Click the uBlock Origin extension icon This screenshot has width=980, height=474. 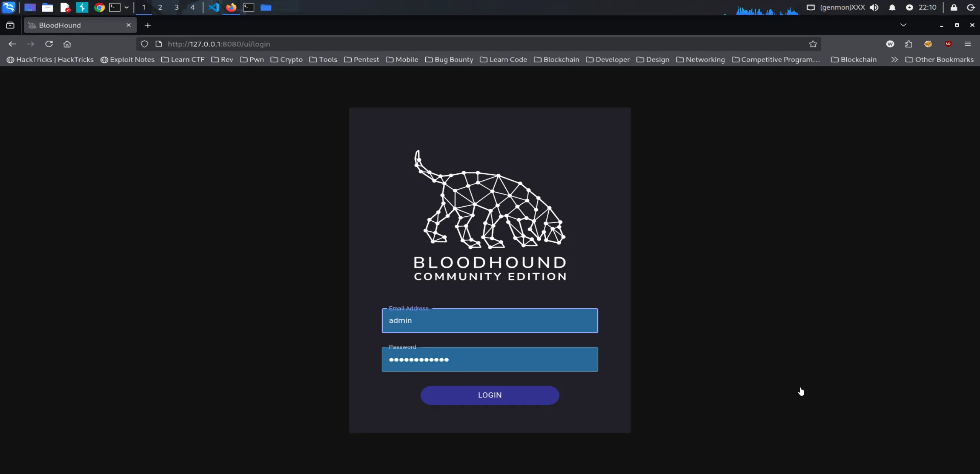pyautogui.click(x=948, y=44)
